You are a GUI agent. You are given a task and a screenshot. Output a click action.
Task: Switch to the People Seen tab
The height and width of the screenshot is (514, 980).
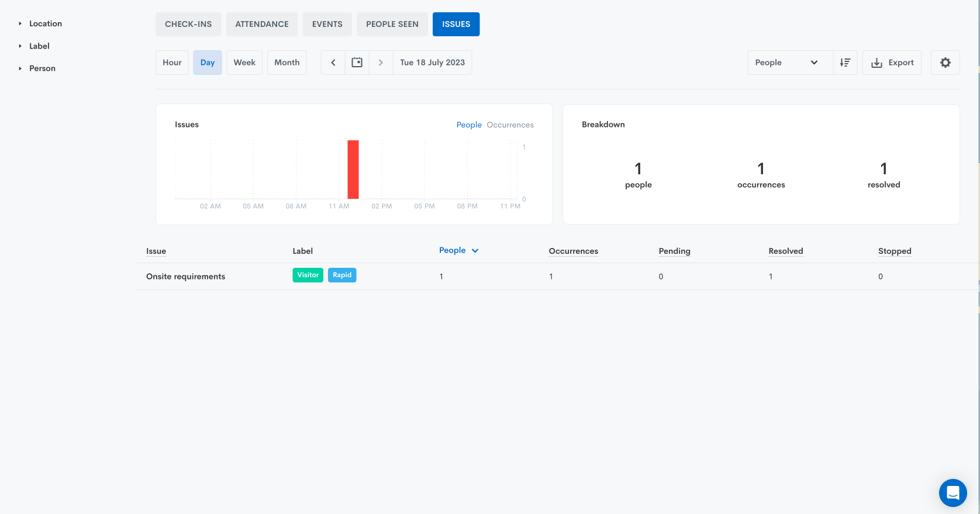pos(392,24)
